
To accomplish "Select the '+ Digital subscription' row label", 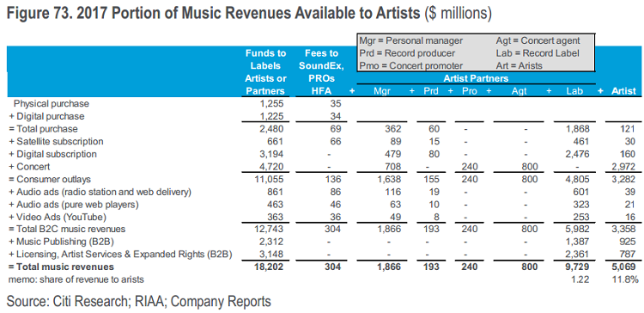I will pos(52,154).
